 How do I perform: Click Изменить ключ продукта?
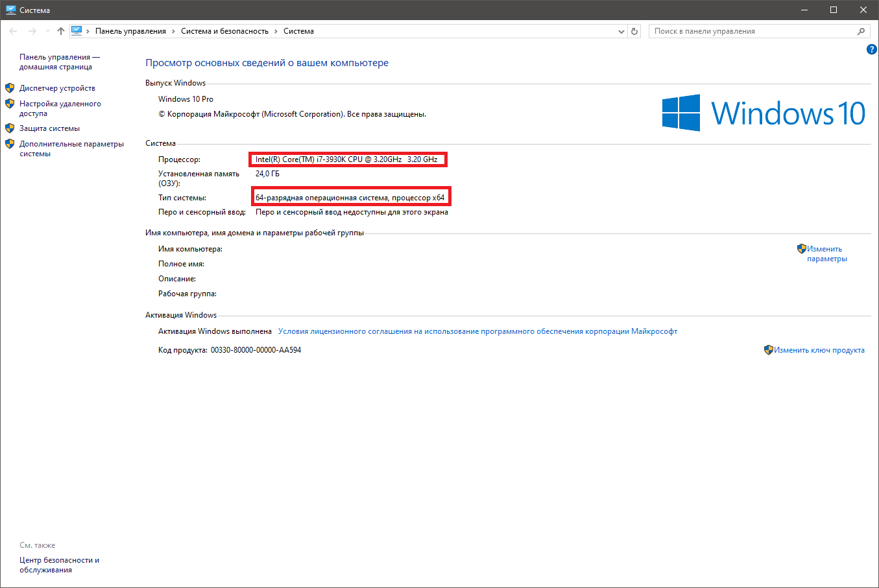point(819,350)
